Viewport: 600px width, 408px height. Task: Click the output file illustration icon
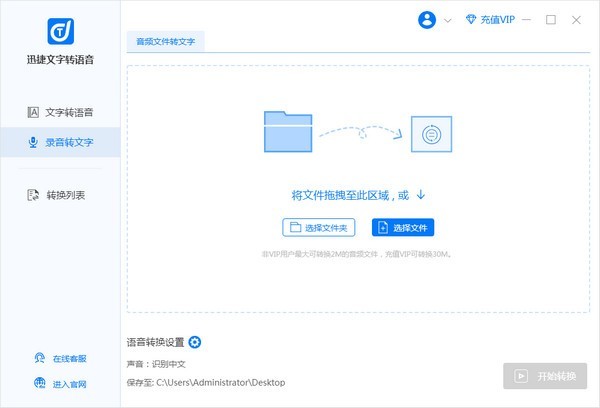(x=431, y=133)
